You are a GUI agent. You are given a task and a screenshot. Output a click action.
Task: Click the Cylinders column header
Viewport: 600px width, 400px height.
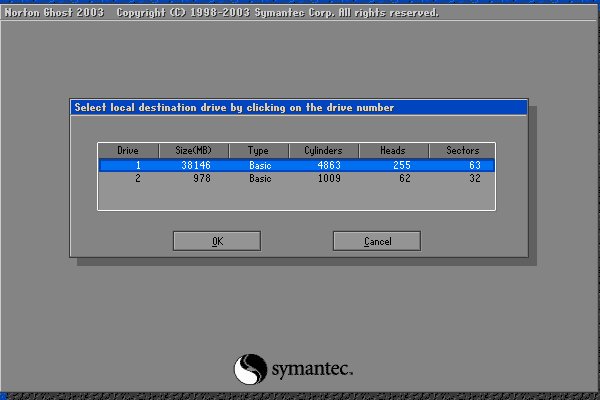pyautogui.click(x=323, y=150)
